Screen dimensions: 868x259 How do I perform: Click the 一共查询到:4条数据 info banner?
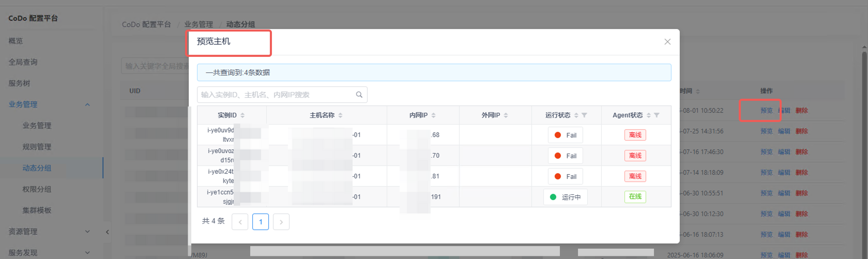tap(434, 72)
